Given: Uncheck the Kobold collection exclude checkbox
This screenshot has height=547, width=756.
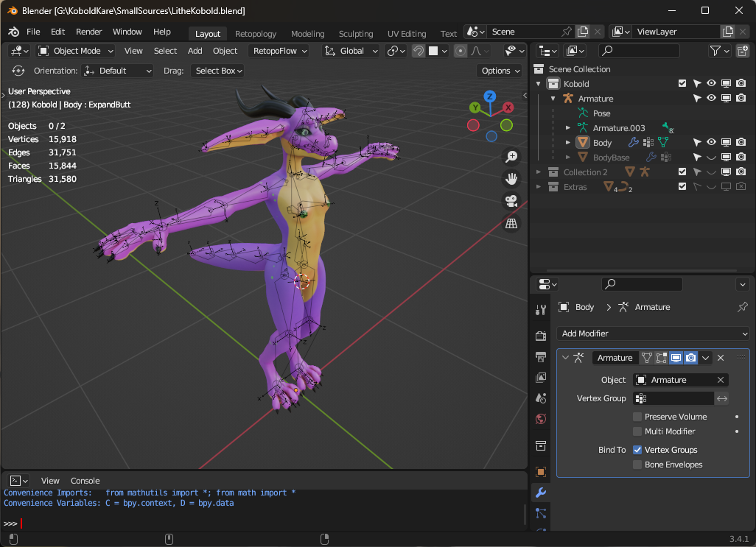Looking at the screenshot, I should (x=682, y=83).
